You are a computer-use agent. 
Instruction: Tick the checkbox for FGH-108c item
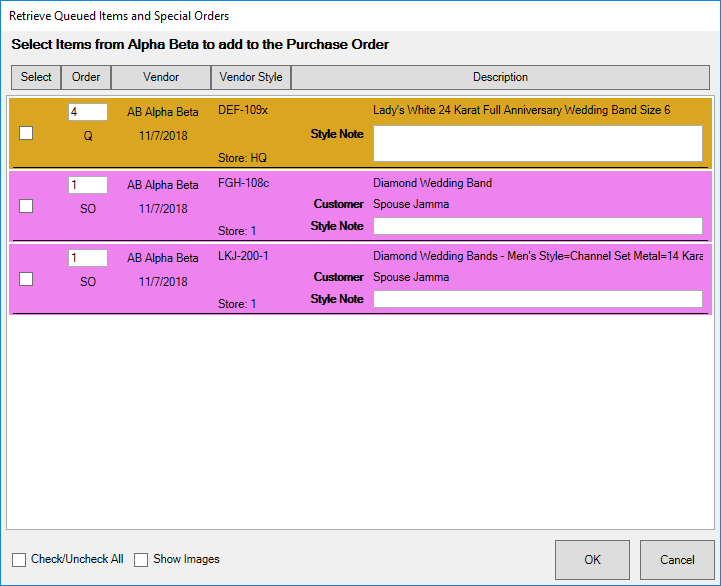click(26, 206)
